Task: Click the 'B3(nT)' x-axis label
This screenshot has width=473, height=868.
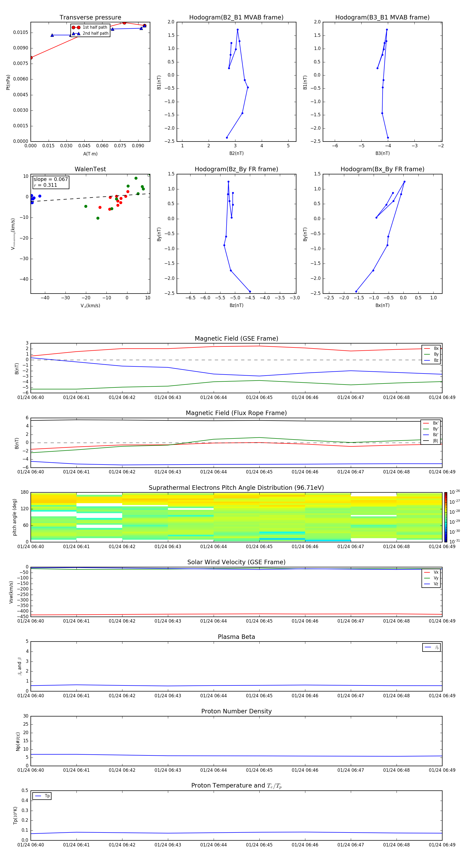Action: pyautogui.click(x=382, y=153)
